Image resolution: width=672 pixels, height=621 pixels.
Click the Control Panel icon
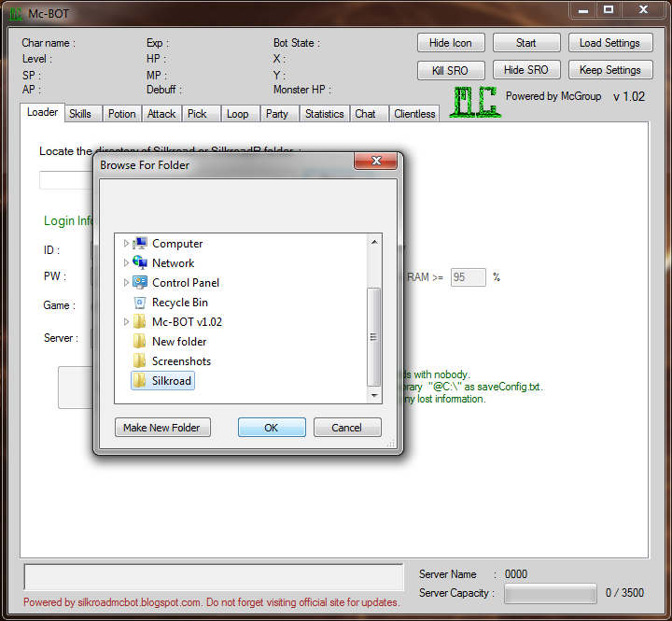tap(140, 282)
